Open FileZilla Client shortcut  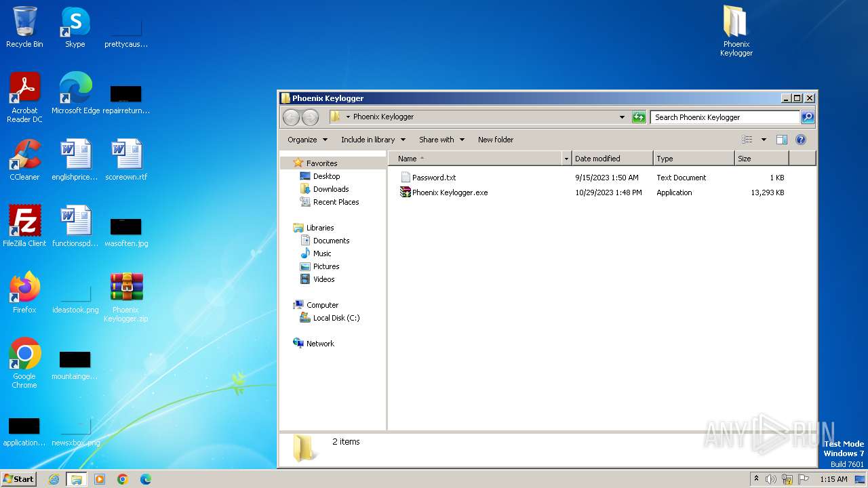tap(24, 226)
